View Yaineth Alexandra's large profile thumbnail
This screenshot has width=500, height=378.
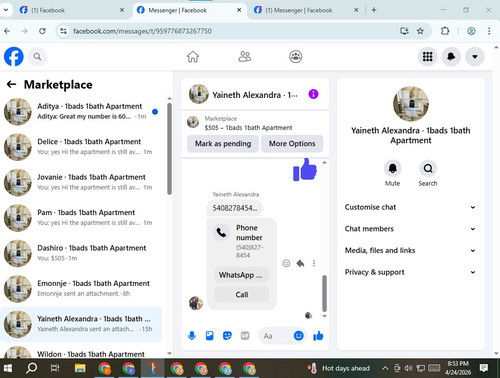(x=411, y=104)
